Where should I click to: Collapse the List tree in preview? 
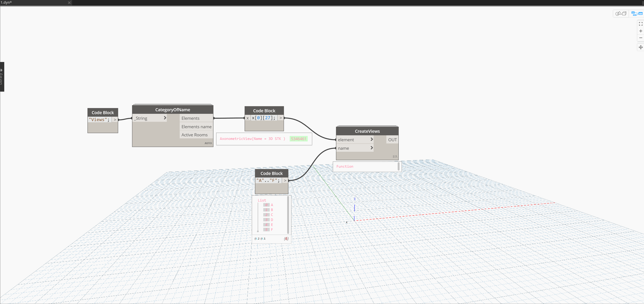[262, 200]
